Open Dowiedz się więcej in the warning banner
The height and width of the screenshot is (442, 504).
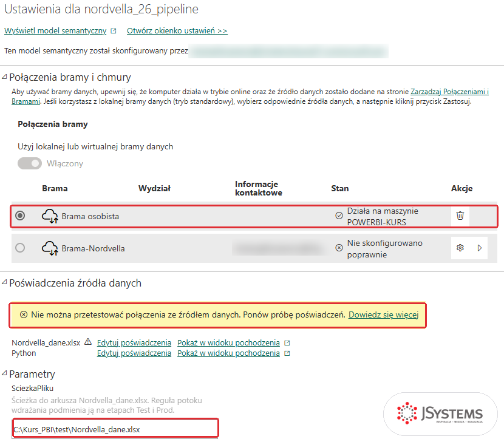coord(383,314)
